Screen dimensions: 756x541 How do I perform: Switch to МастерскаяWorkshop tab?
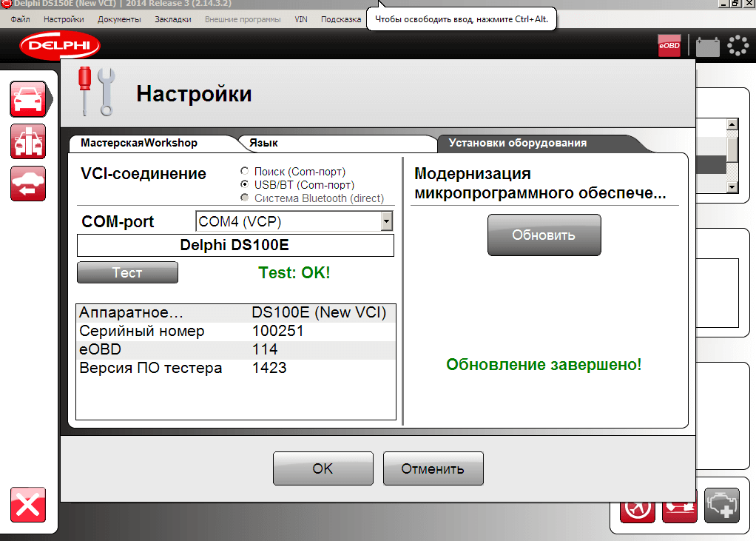pyautogui.click(x=153, y=143)
